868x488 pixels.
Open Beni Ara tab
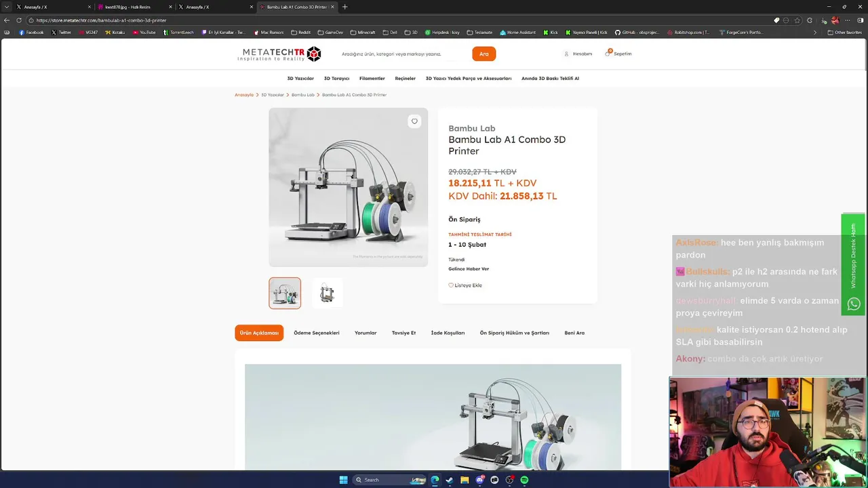[x=574, y=333]
